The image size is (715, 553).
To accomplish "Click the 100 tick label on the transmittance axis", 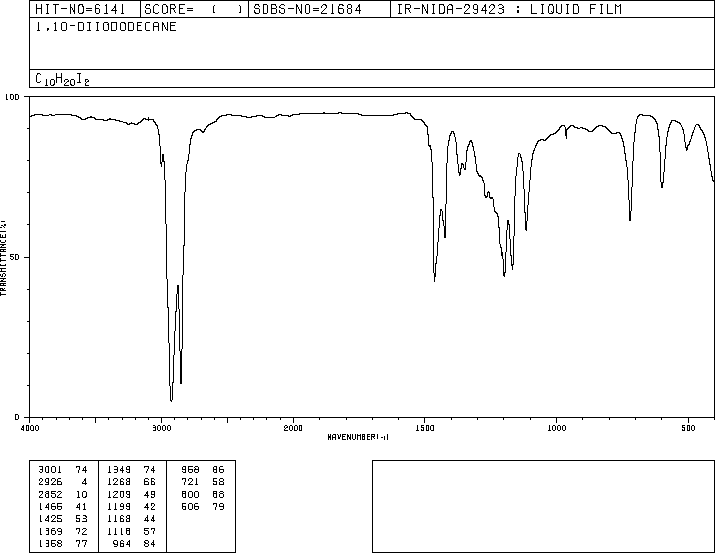I will pos(12,97).
